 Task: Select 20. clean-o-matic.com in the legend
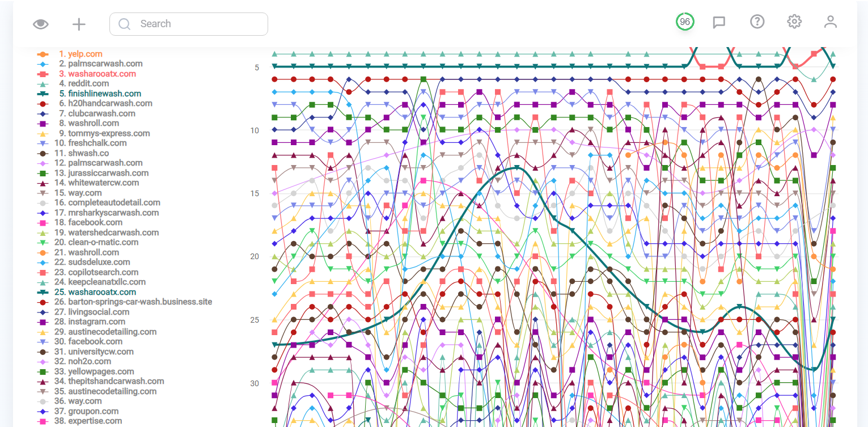[87, 242]
